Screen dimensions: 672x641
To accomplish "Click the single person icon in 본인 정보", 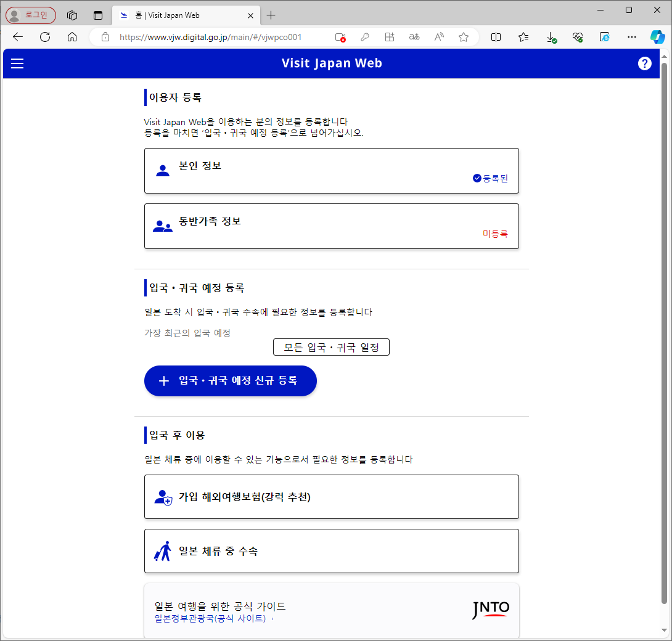I will pos(163,171).
